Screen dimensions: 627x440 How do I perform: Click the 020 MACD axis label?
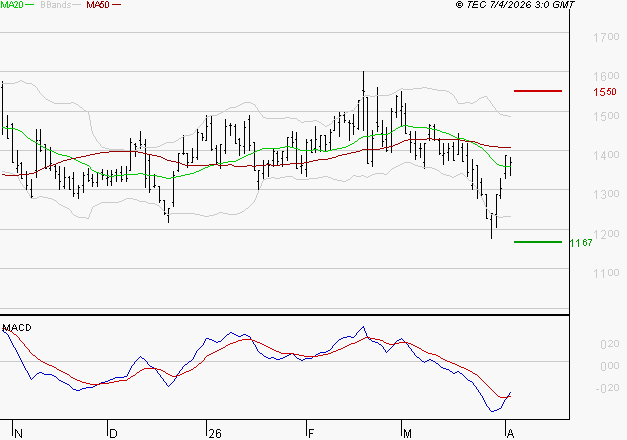[x=610, y=344]
